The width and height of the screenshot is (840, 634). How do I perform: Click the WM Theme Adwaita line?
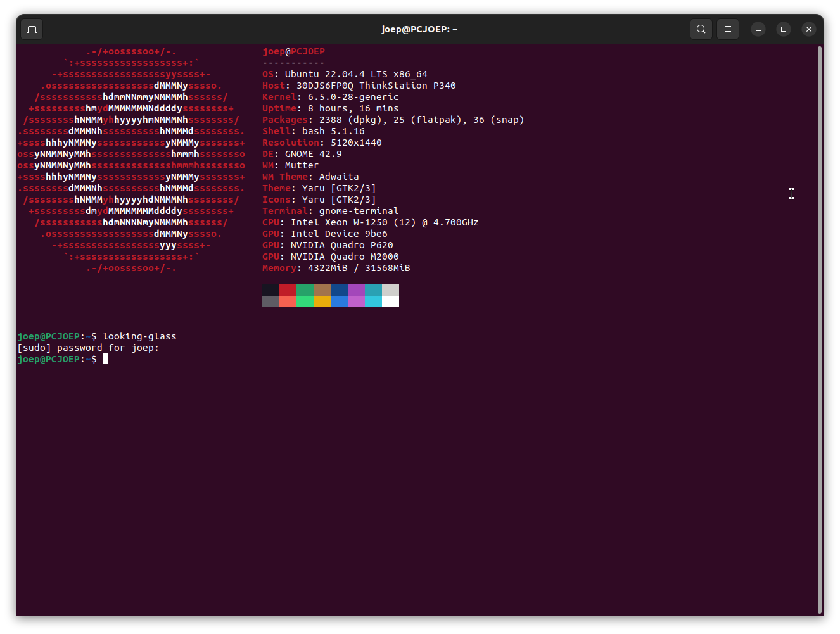coord(310,177)
